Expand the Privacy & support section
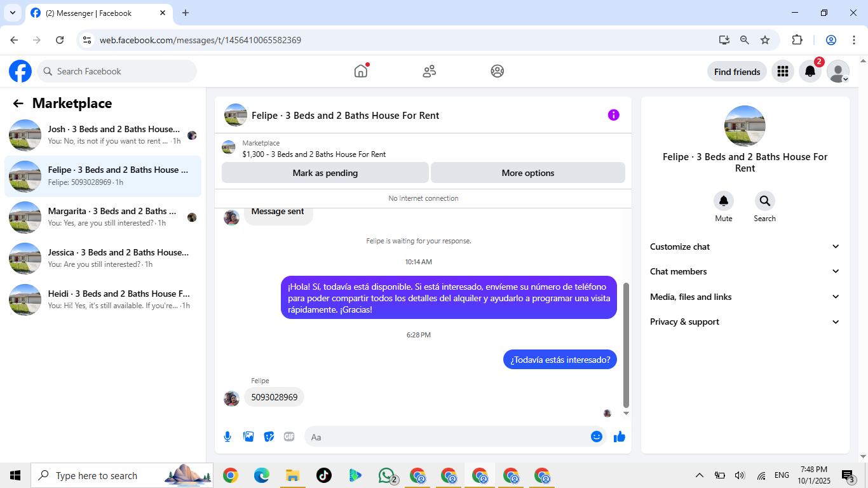This screenshot has height=488, width=868. [745, 322]
